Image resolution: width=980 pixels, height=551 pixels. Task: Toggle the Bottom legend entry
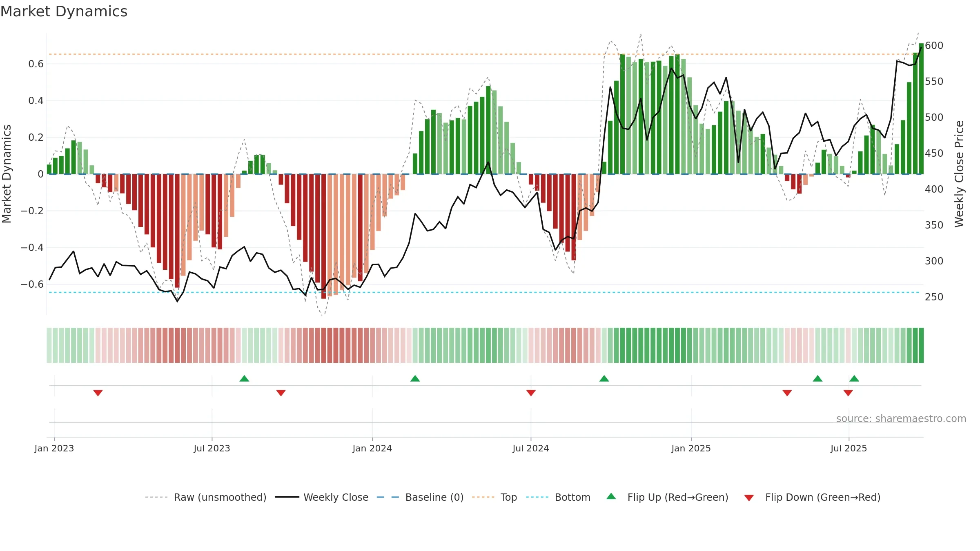click(558, 497)
